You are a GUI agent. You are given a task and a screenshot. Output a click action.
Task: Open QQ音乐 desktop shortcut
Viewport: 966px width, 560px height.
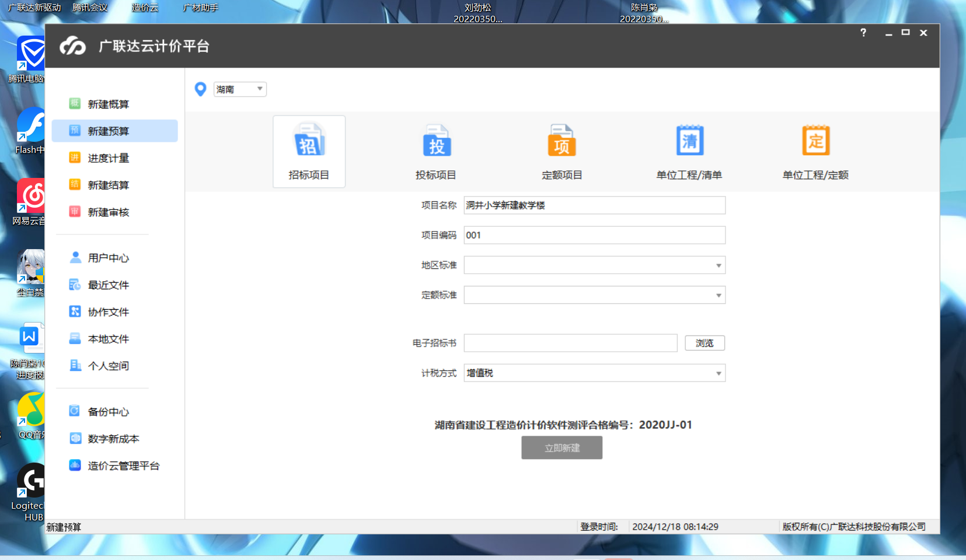click(30, 415)
